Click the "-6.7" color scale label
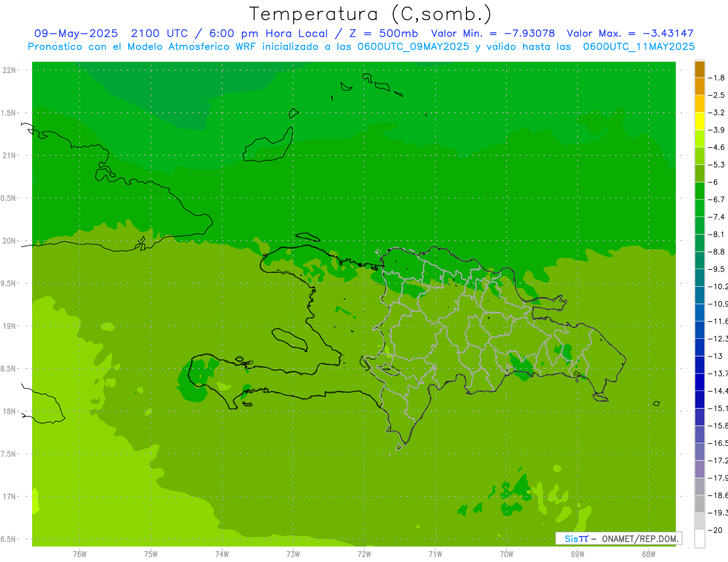This screenshot has width=728, height=562. pos(716,199)
